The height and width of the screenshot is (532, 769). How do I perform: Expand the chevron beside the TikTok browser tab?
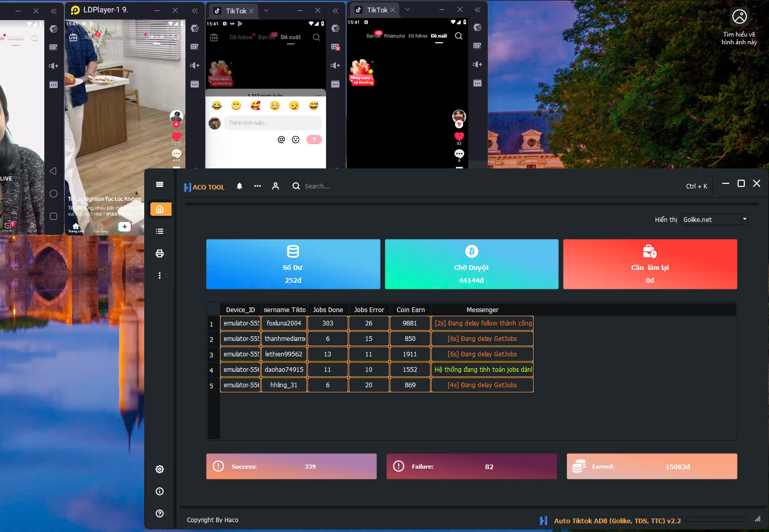pos(266,10)
